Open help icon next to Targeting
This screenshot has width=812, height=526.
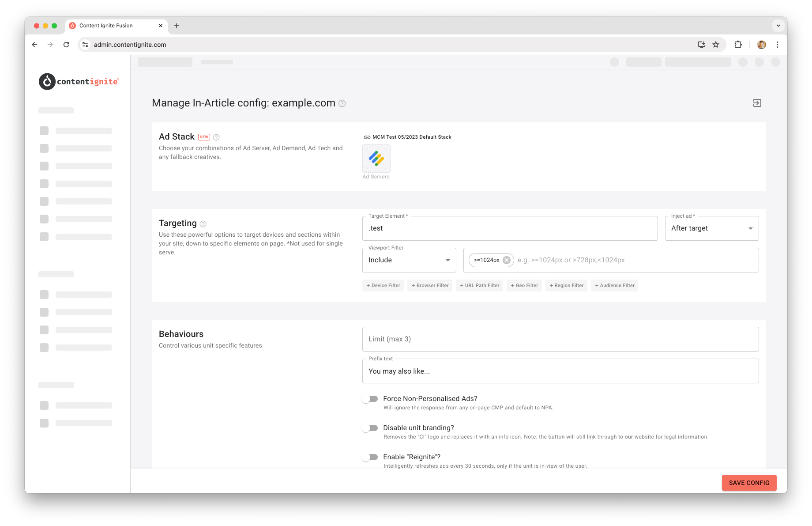(x=203, y=224)
